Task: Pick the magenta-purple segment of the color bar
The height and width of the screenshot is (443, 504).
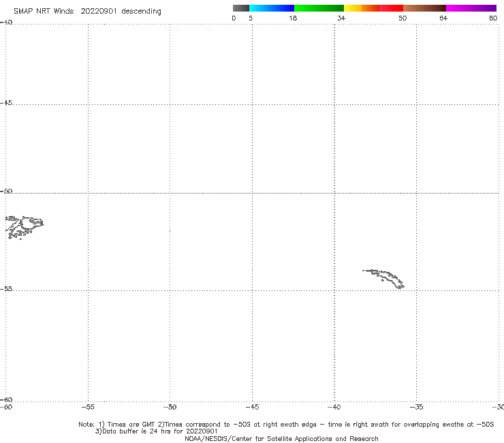Action: [x=471, y=8]
